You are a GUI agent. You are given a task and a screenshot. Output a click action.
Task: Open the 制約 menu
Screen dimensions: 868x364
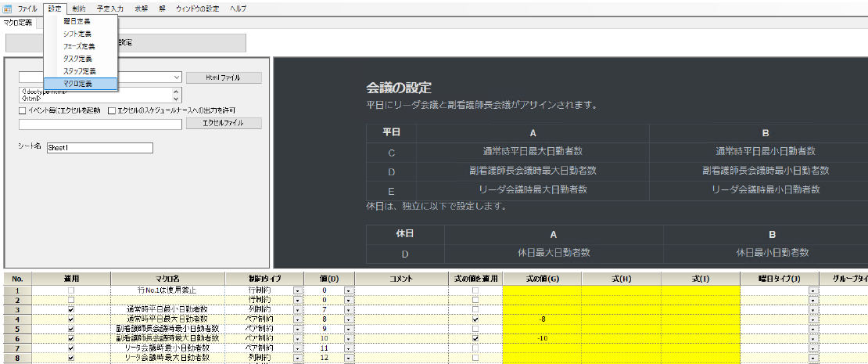(79, 9)
